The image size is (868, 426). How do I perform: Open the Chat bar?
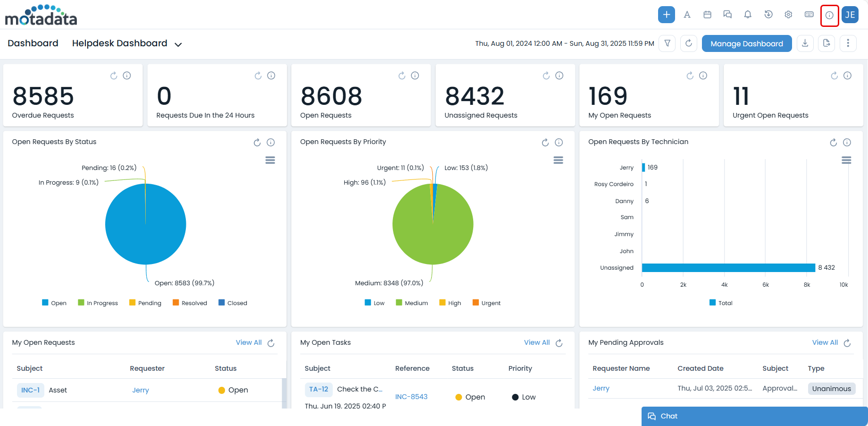click(x=754, y=416)
